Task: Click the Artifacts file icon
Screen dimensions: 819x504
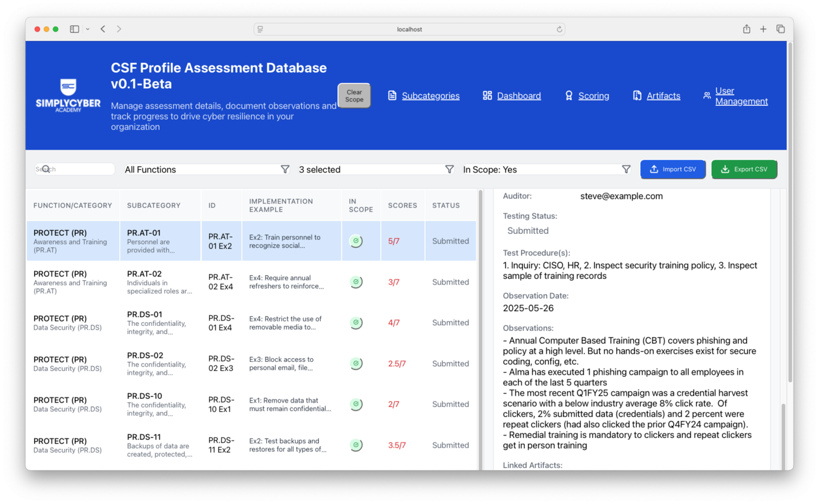Action: 636,95
